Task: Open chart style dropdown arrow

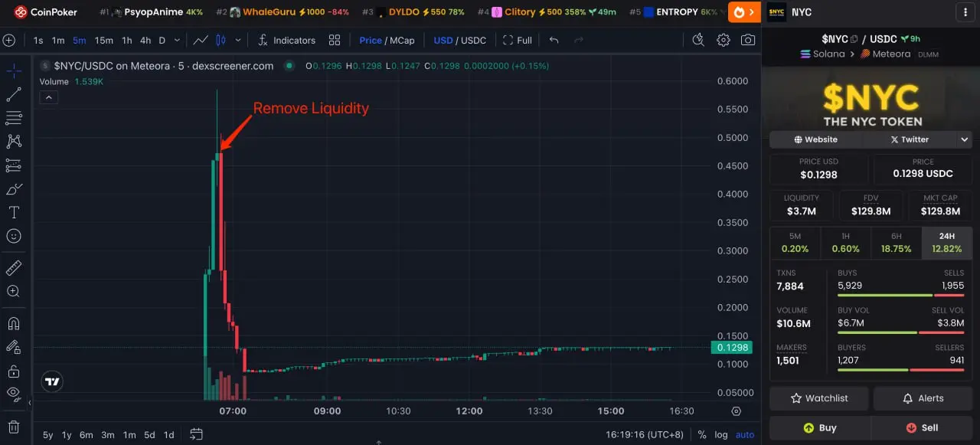Action: pos(238,40)
